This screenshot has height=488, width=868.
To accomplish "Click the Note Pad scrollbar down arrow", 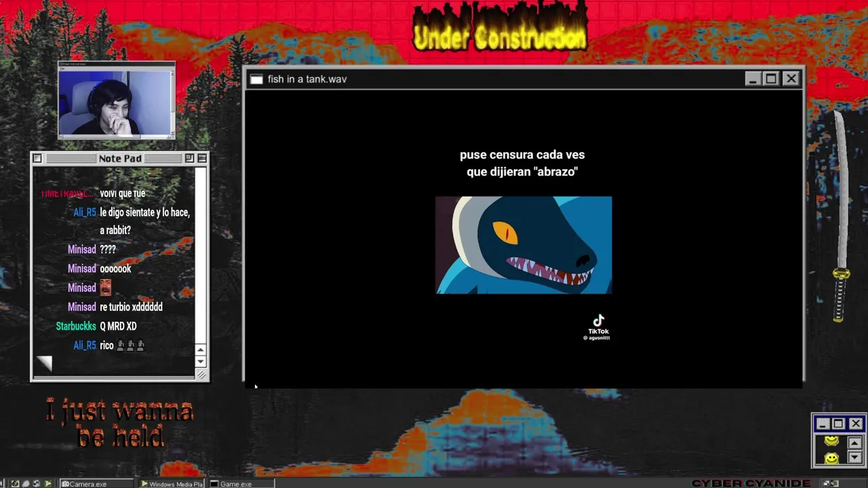I will click(201, 361).
